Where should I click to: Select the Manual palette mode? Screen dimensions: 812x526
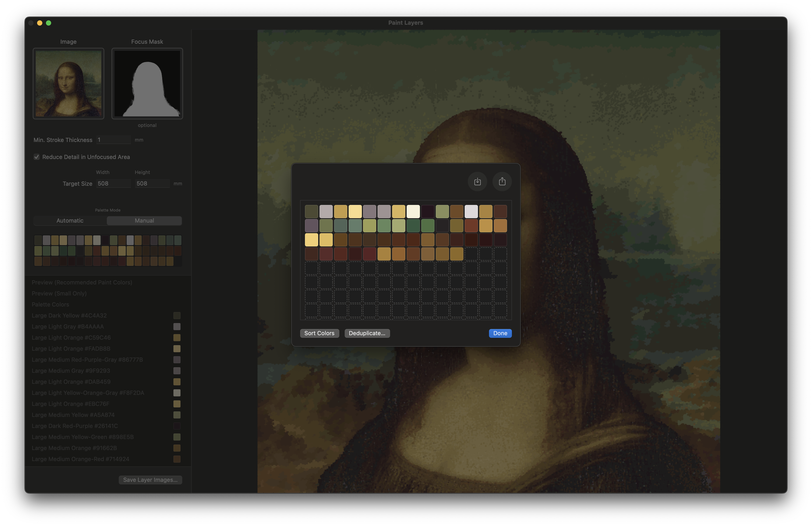point(144,221)
